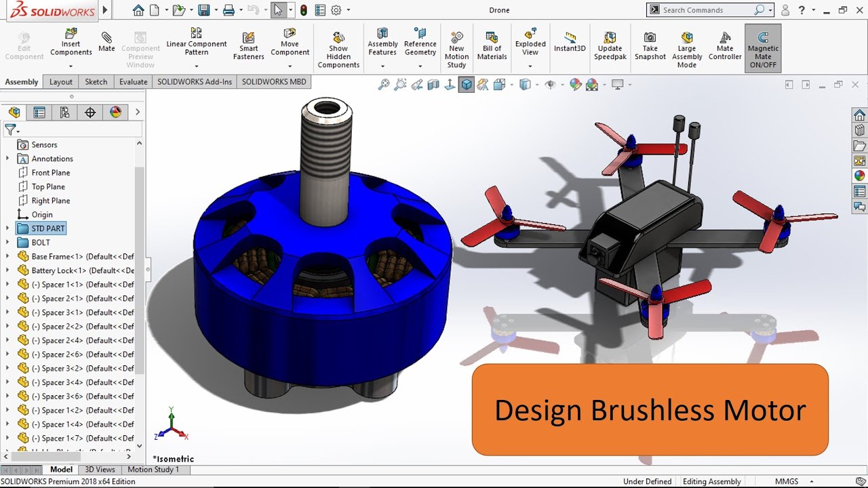Toggle Instant3D mode
The height and width of the screenshot is (488, 868).
pyautogui.click(x=570, y=42)
